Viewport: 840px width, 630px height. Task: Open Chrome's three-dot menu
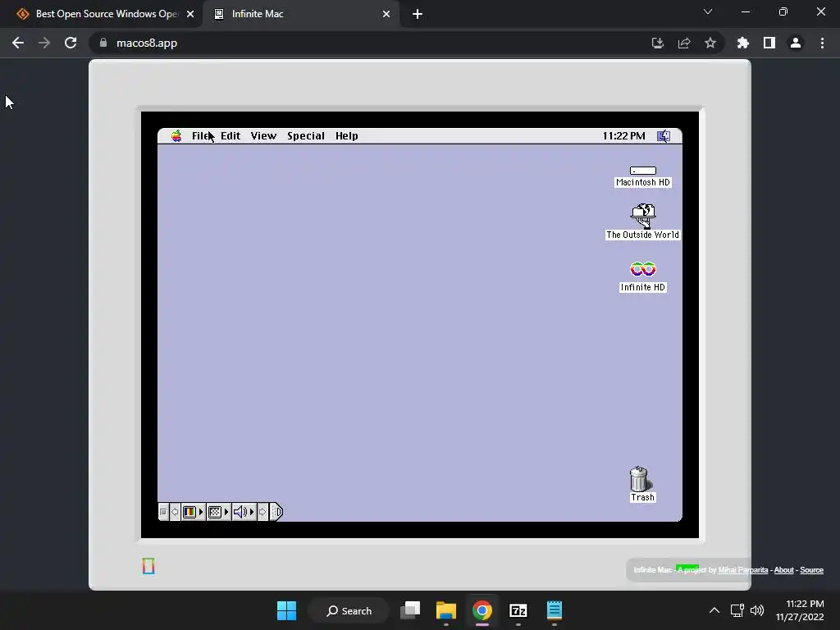[822, 43]
